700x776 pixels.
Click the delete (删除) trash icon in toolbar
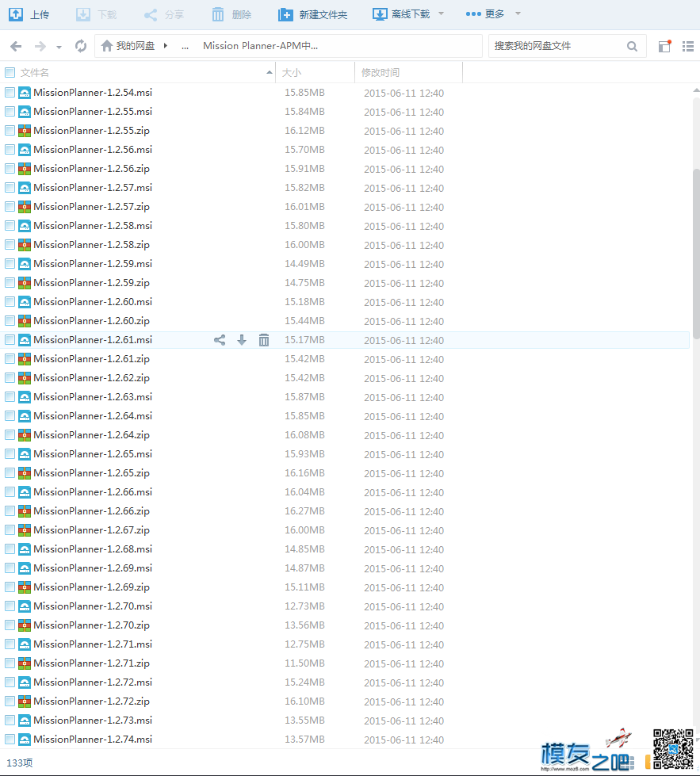218,14
